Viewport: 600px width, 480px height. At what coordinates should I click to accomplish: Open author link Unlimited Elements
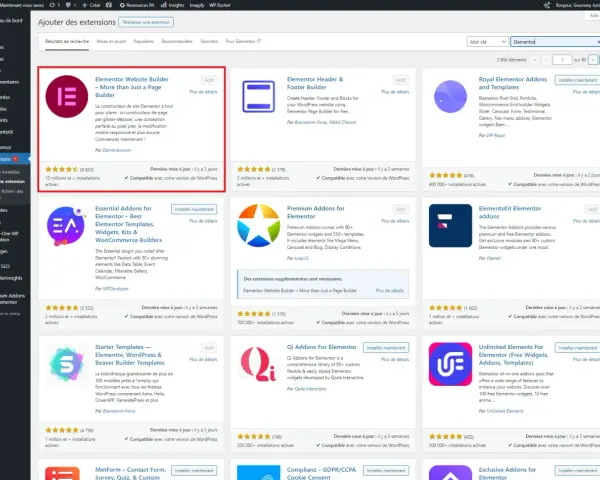[505, 411]
